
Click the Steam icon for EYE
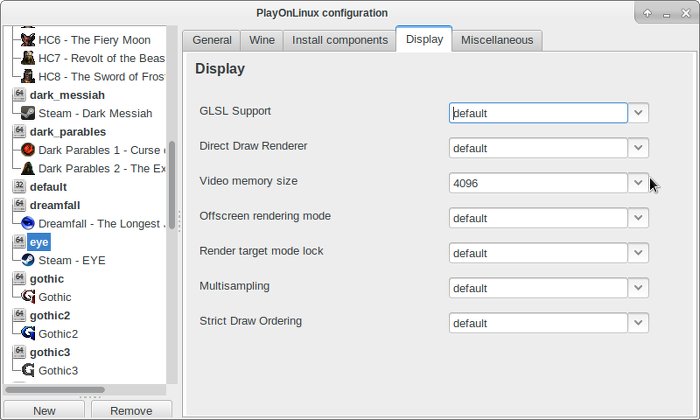tap(28, 260)
